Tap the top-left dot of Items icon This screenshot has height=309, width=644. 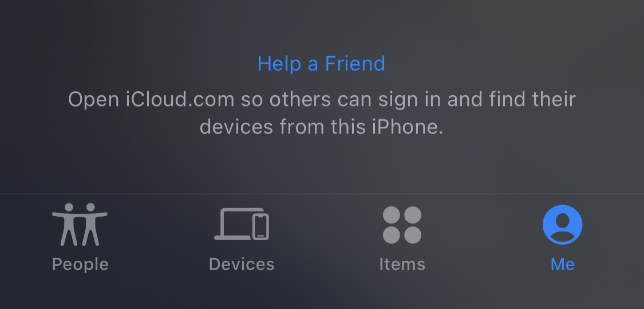click(x=392, y=215)
